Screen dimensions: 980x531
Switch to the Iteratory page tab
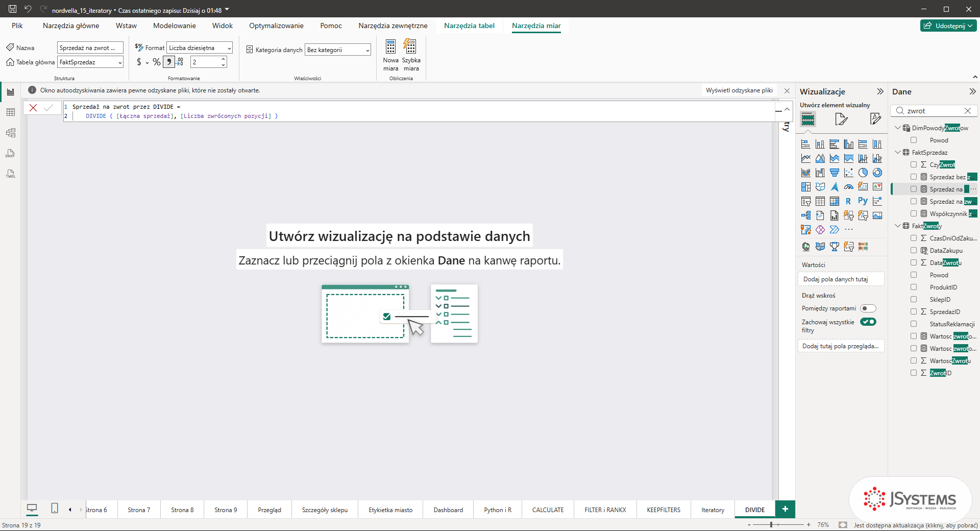(x=713, y=510)
